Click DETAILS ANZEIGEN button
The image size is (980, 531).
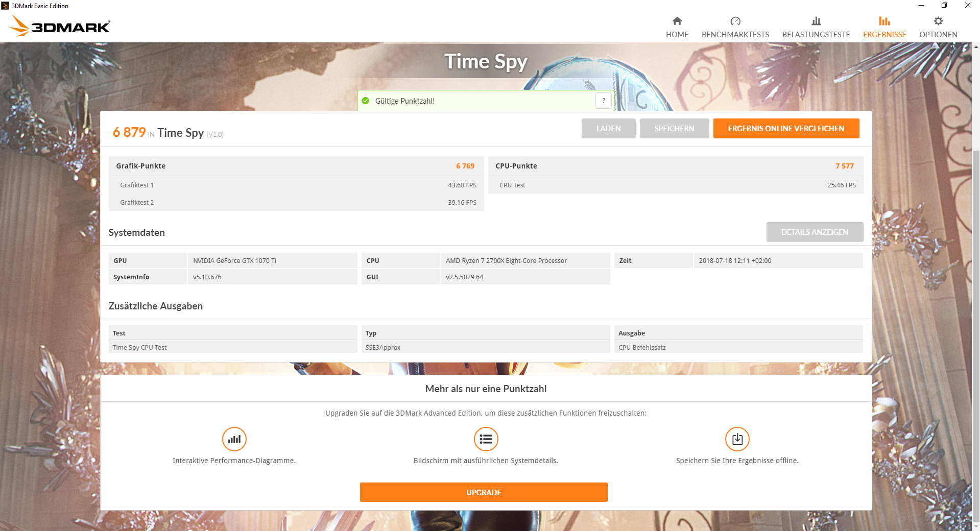click(815, 232)
